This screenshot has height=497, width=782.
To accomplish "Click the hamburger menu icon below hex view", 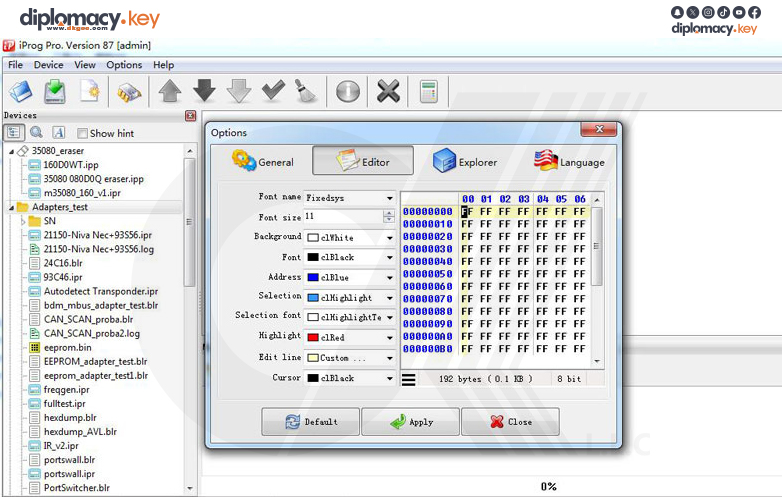I will (408, 379).
